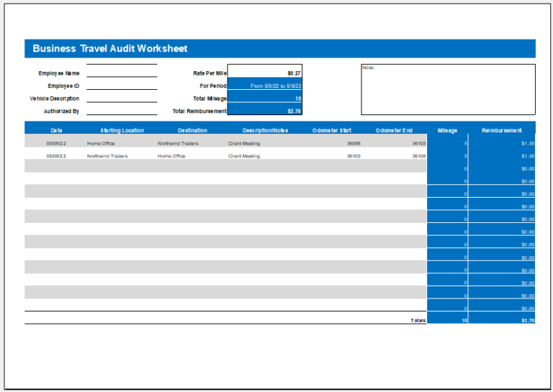This screenshot has width=553, height=392.
Task: Click the Business Travel Audit Worksheet title
Action: point(109,49)
